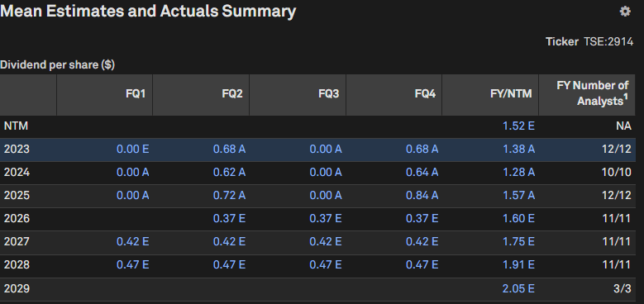Open the NTM 1.52 E estimate
644x304 pixels.
point(518,126)
